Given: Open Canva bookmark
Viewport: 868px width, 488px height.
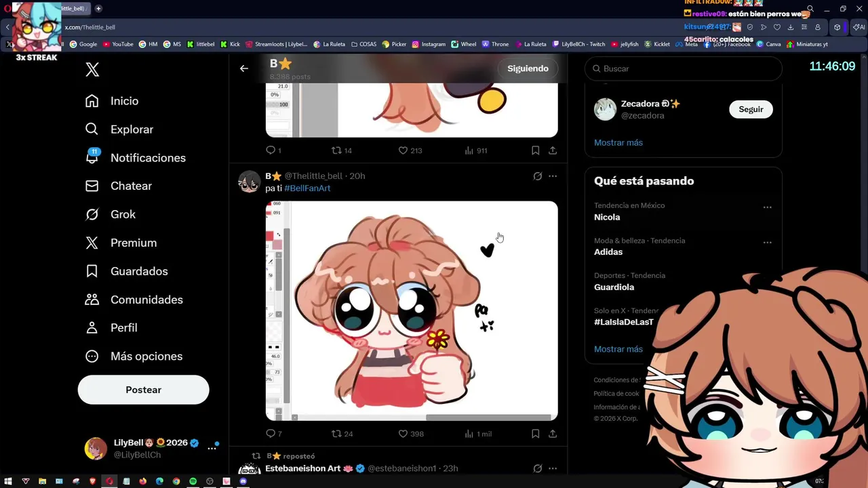Looking at the screenshot, I should (768, 44).
